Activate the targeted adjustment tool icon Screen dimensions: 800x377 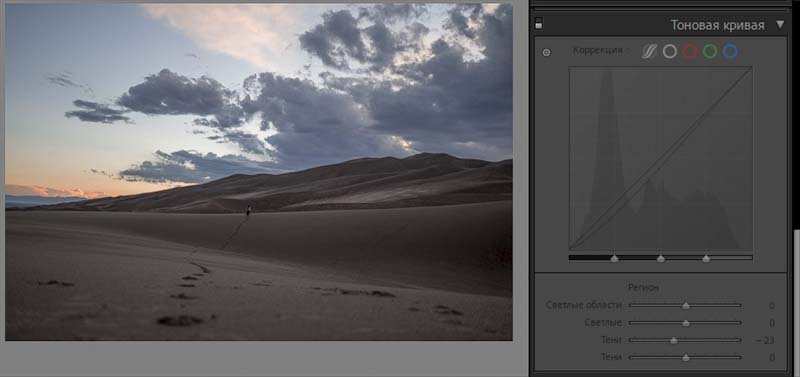(x=546, y=53)
